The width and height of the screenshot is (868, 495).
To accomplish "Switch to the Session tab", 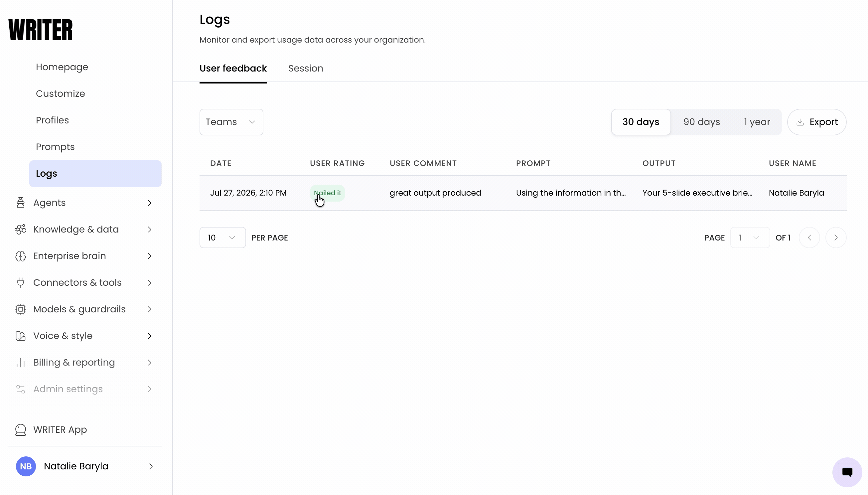I will coord(306,68).
